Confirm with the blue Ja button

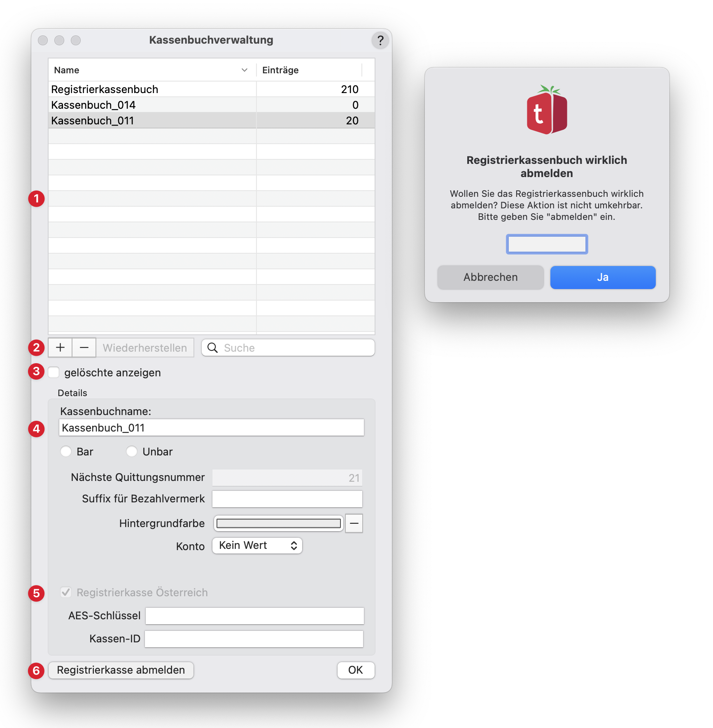click(x=603, y=278)
